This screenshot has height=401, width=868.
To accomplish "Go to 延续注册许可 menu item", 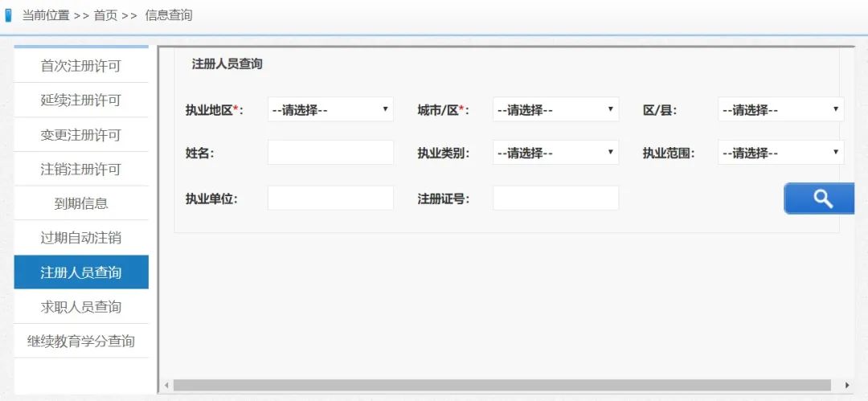I will (x=81, y=100).
